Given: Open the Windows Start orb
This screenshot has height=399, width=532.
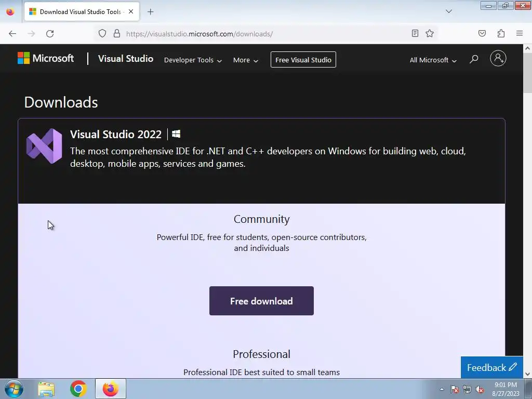Looking at the screenshot, I should tap(14, 389).
